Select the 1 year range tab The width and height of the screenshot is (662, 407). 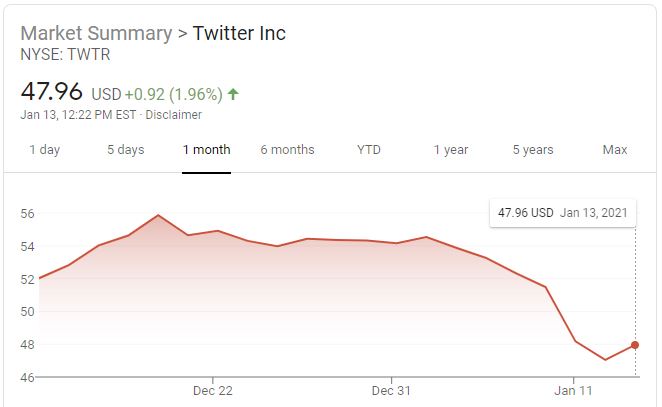tap(450, 150)
